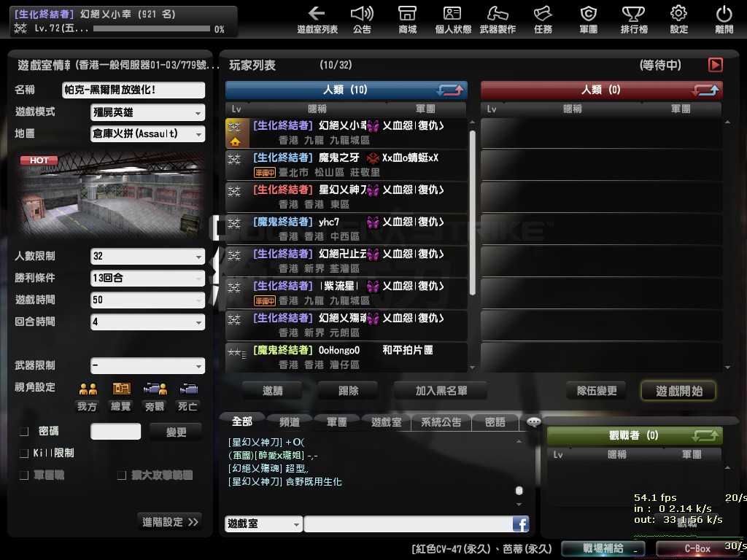747x560 pixels.
Task: Select player row |紫流星|
Action: [x=347, y=293]
